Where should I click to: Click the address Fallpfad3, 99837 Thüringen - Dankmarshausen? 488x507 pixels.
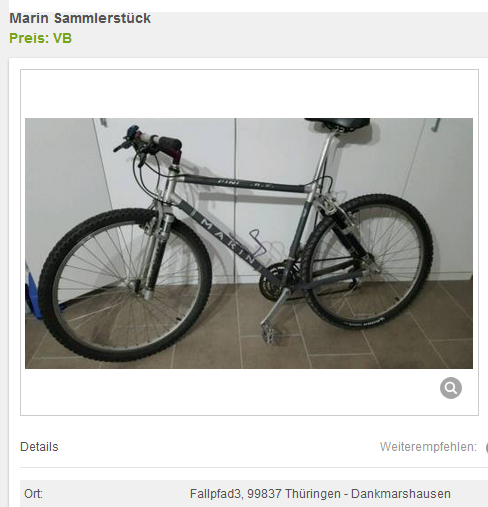(x=320, y=493)
